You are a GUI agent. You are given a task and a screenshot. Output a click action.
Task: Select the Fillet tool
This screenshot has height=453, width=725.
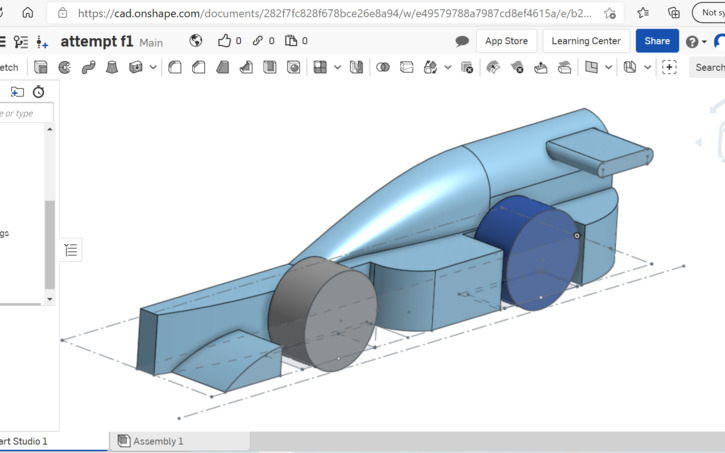coord(175,67)
